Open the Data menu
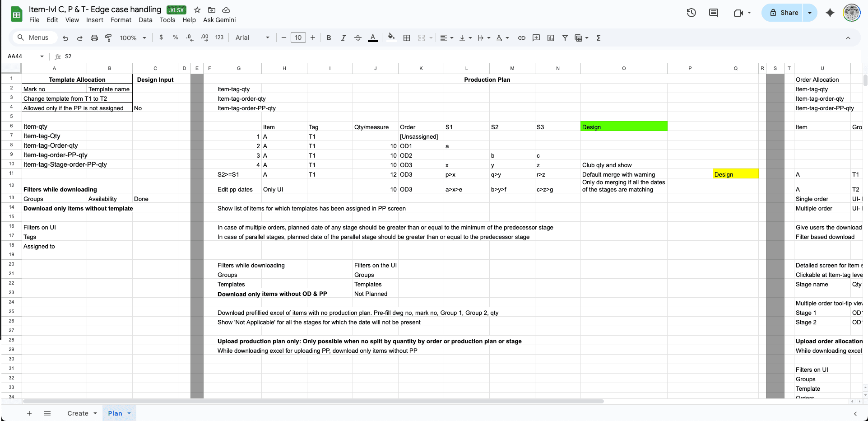The image size is (868, 421). tap(145, 20)
